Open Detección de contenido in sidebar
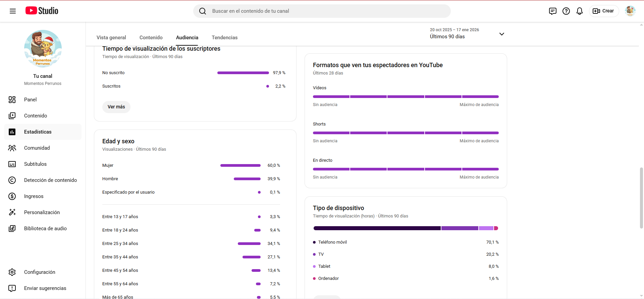Viewport: 644px width, 299px height. coord(50,180)
